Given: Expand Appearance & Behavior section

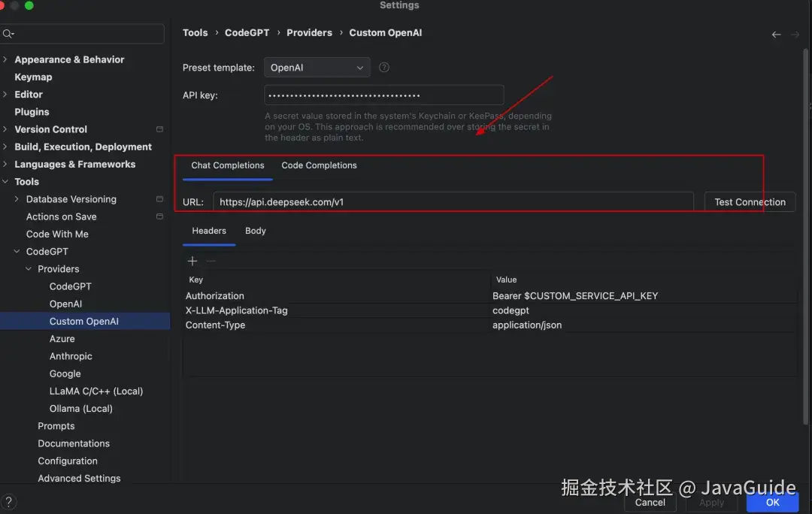Looking at the screenshot, I should tap(5, 59).
